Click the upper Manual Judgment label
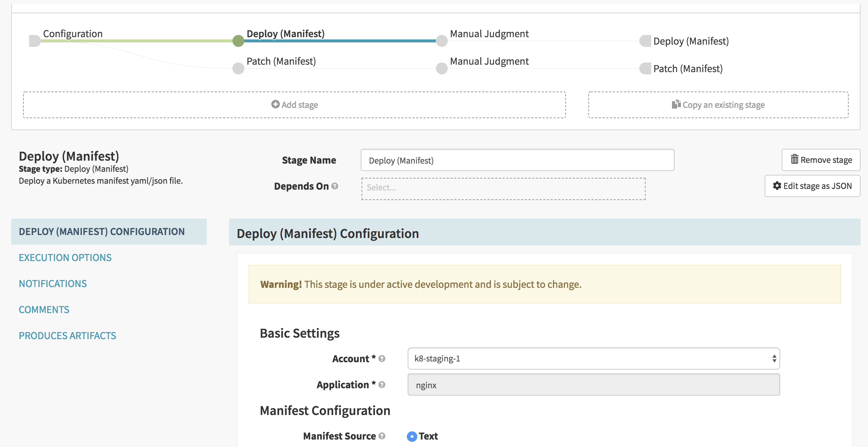The width and height of the screenshot is (868, 447). coord(489,33)
